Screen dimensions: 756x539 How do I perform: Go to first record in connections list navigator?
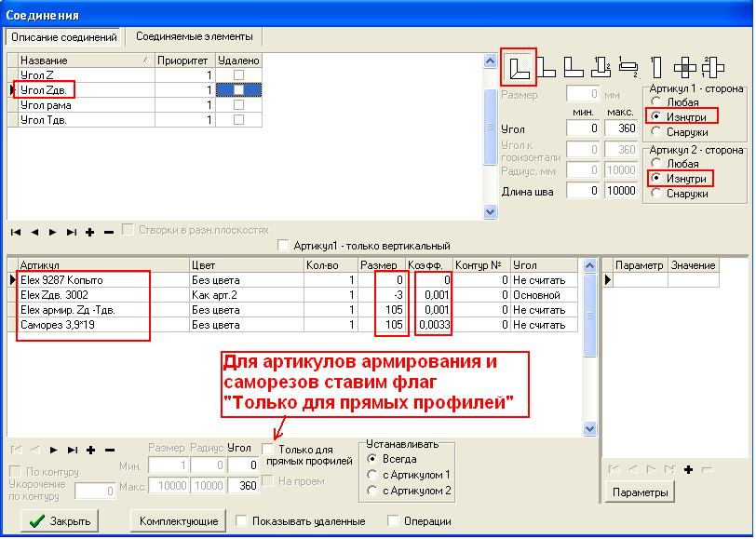click(x=16, y=233)
